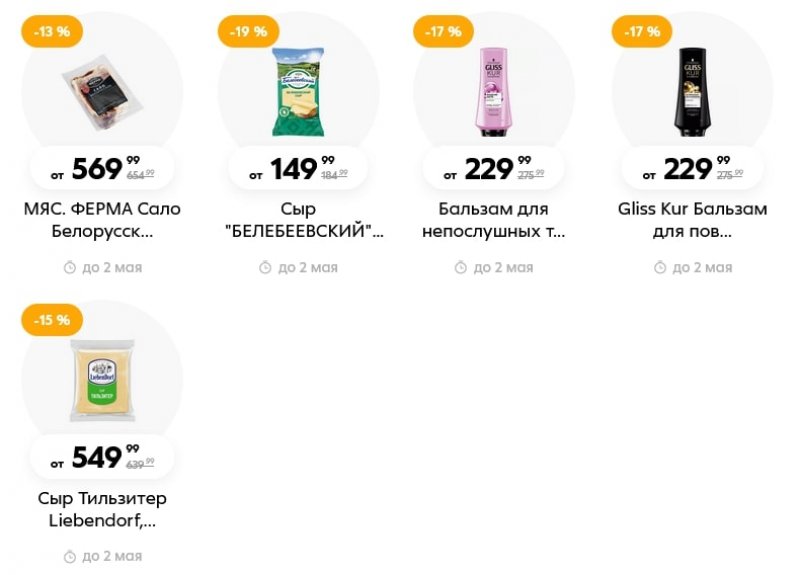Click the clock icon under Сыр Тильзитер
This screenshot has height=575, width=800.
tap(70, 556)
